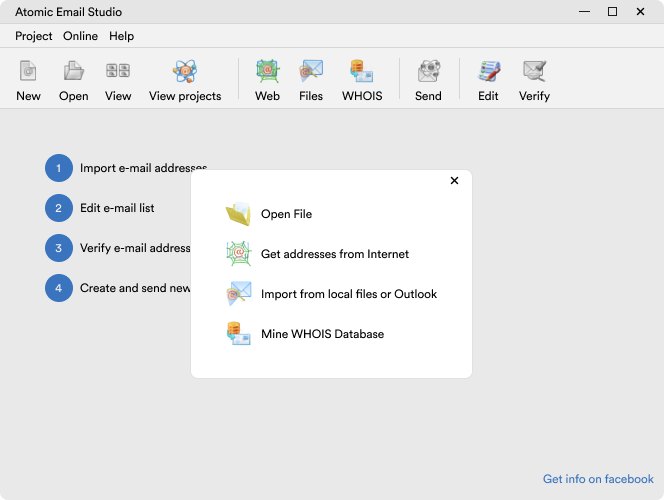Open the View projects atom icon
Viewport: 664px width, 500px height.
point(185,72)
